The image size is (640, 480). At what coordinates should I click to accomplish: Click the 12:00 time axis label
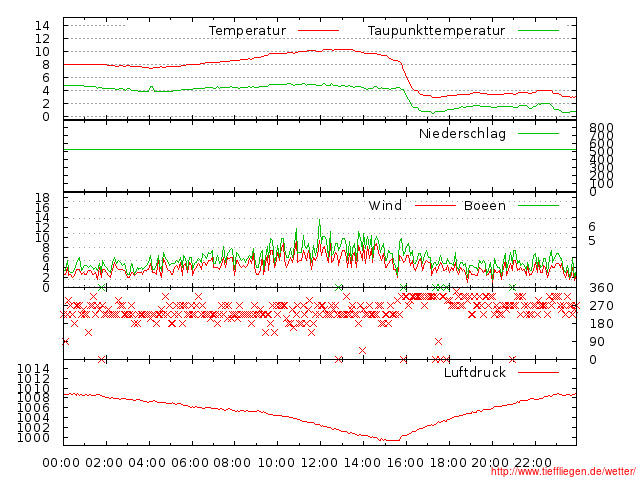point(319,463)
